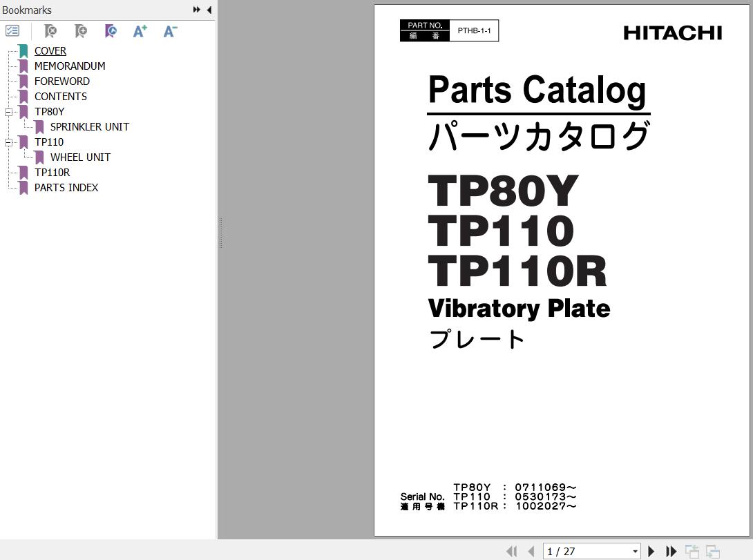
Task: Go to first page using rewind icon
Action: [511, 551]
